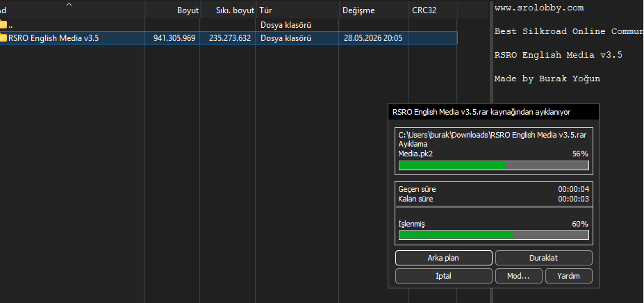Click the Geçen süre value 00:00:04

pos(573,190)
